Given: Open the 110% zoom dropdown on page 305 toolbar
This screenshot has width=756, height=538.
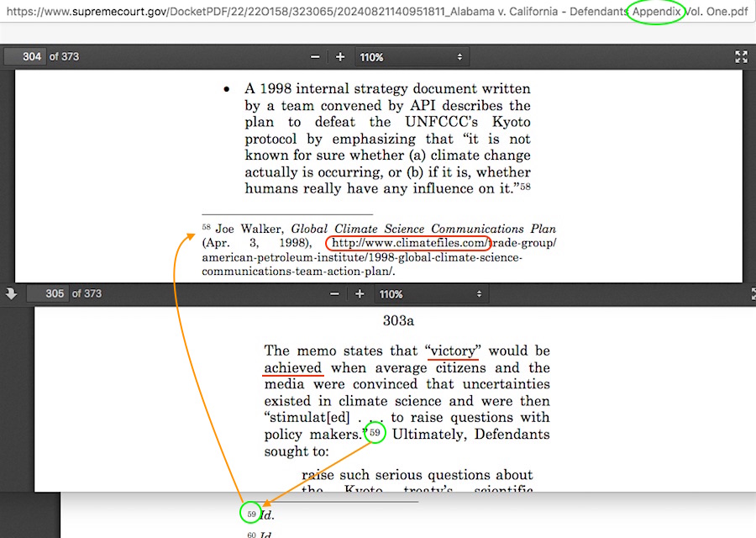Looking at the screenshot, I should [431, 294].
